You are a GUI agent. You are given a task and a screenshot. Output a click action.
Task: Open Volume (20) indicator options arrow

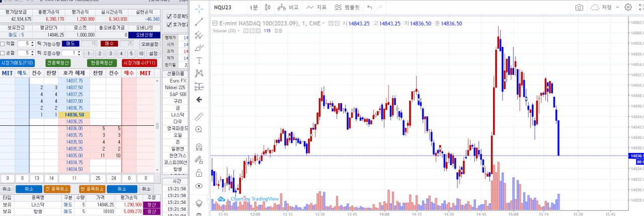click(x=239, y=31)
